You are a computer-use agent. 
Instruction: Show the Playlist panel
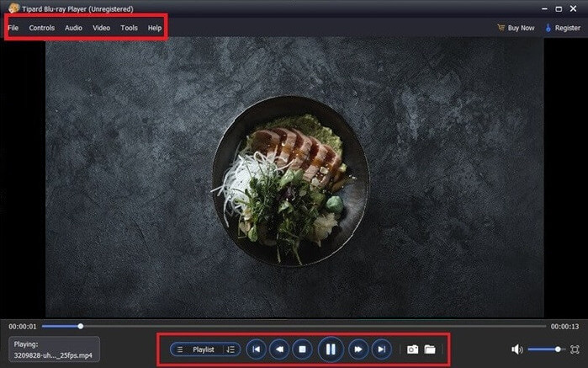click(204, 349)
